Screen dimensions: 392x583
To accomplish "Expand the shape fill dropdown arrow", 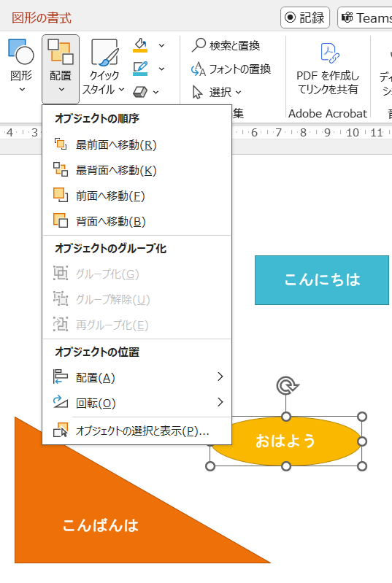I will pyautogui.click(x=161, y=45).
